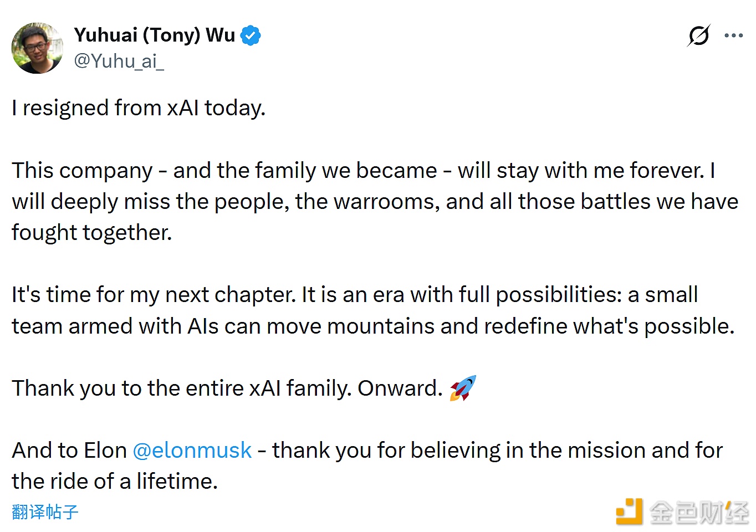The width and height of the screenshot is (756, 532).
Task: Open the @elonmusk mention link
Action: click(192, 450)
